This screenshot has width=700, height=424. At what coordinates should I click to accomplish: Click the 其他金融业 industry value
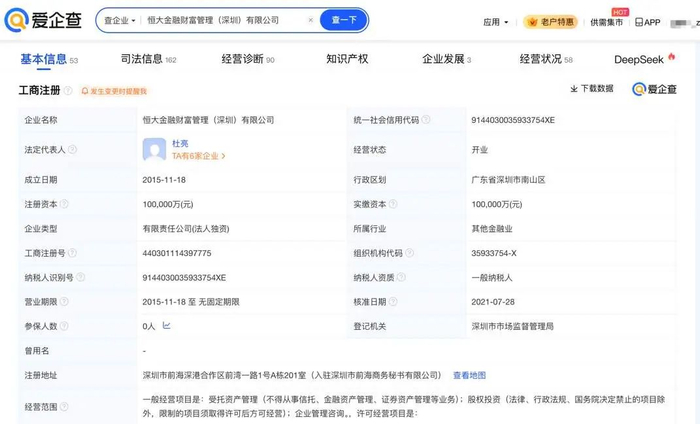coord(492,229)
